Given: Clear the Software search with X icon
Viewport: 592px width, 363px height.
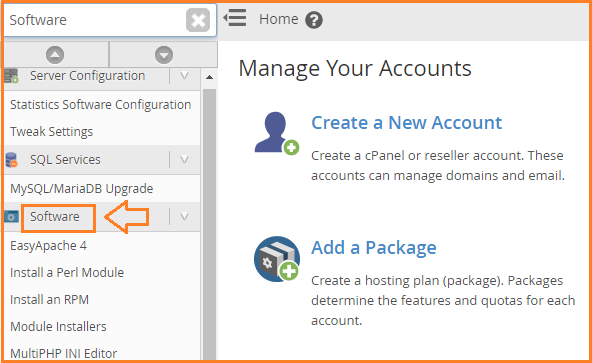Looking at the screenshot, I should (198, 20).
